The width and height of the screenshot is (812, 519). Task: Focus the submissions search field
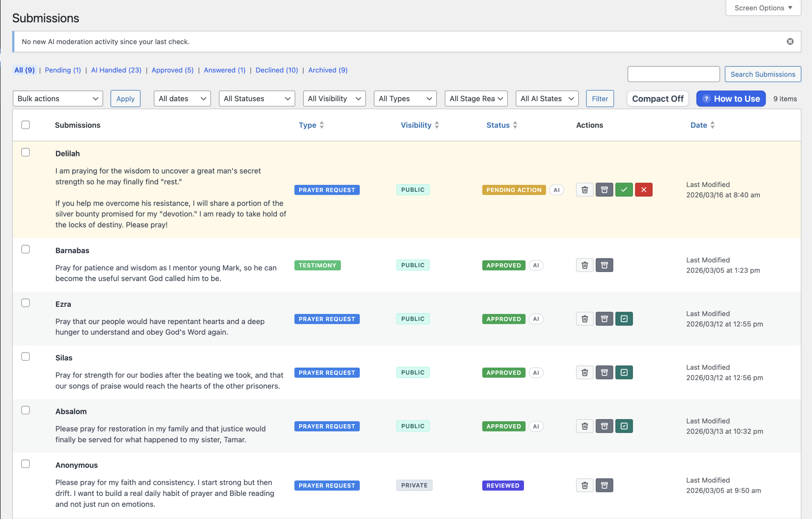pos(673,74)
